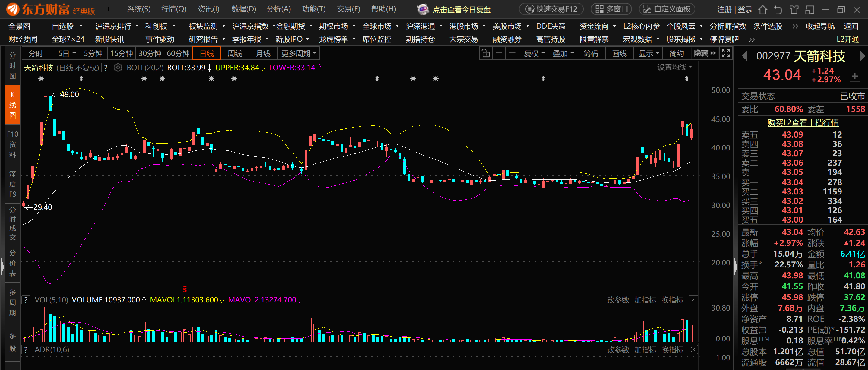Zoom out the chart with the minus icon
The image size is (868, 370).
(512, 53)
